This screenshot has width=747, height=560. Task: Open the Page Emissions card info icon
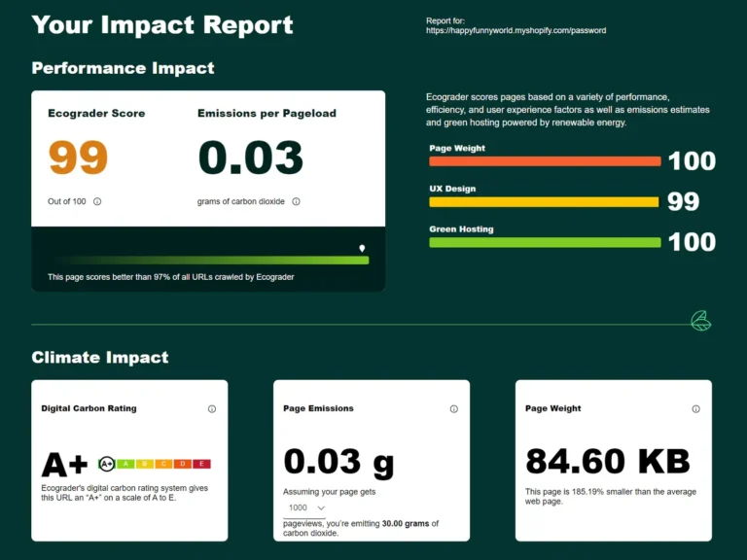(453, 409)
